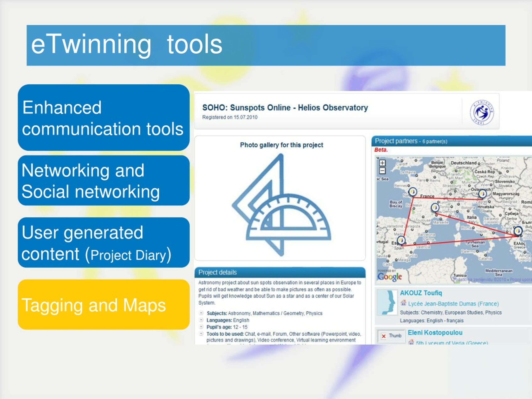532x399 pixels.
Task: Open Eleni Kostopoulou partner profile link
Action: point(435,333)
